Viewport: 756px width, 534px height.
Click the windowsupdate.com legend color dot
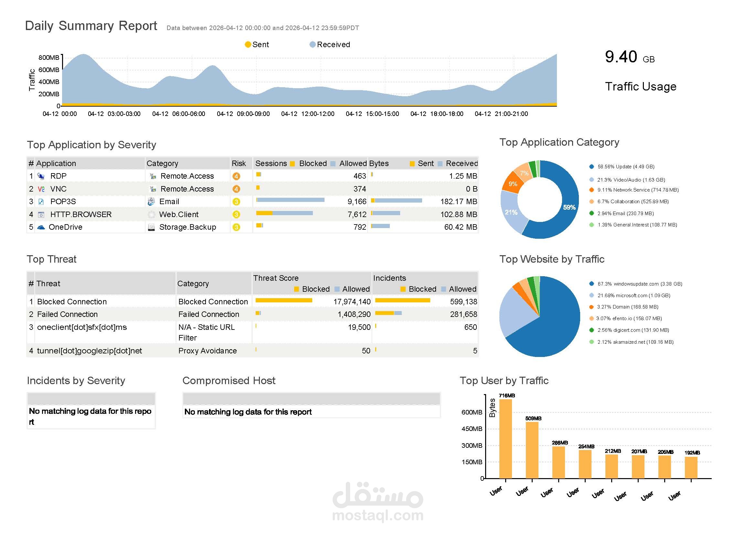click(x=591, y=284)
